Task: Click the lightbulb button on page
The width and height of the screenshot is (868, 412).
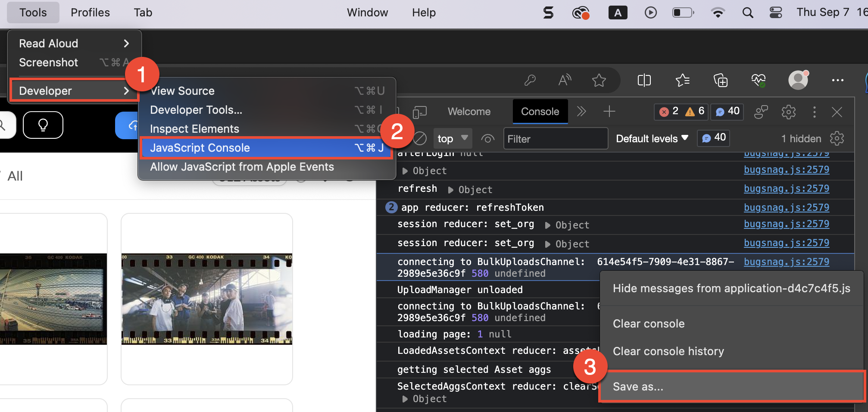Action: (x=43, y=125)
